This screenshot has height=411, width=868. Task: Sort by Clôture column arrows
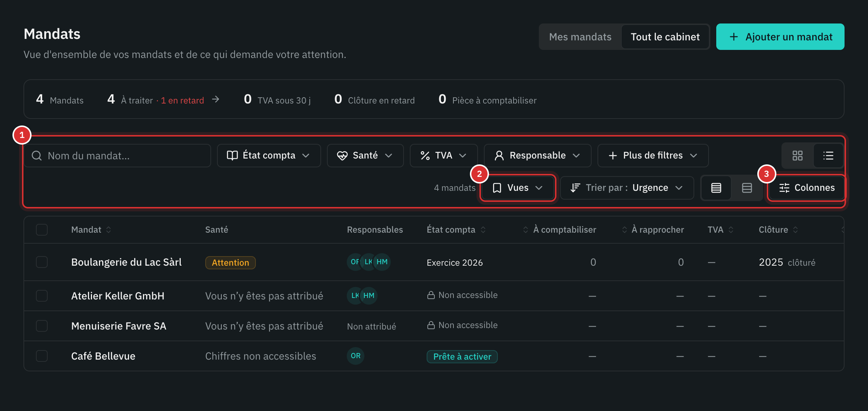[x=795, y=230]
